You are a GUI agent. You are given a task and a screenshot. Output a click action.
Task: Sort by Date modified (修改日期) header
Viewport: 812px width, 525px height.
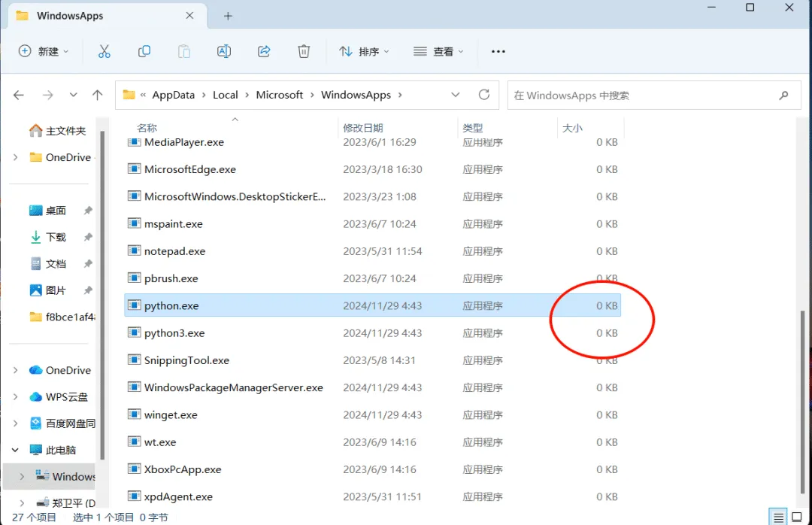pos(363,128)
